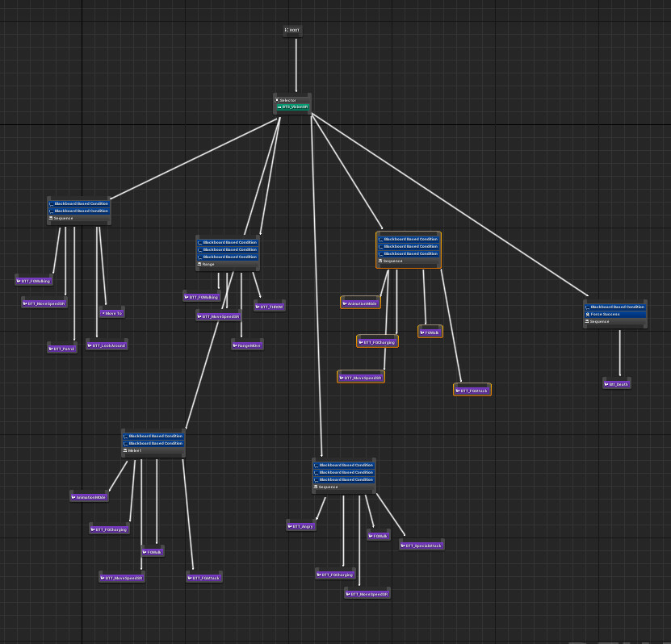Select the Move To task node
Image resolution: width=671 pixels, height=644 pixels.
[x=112, y=313]
